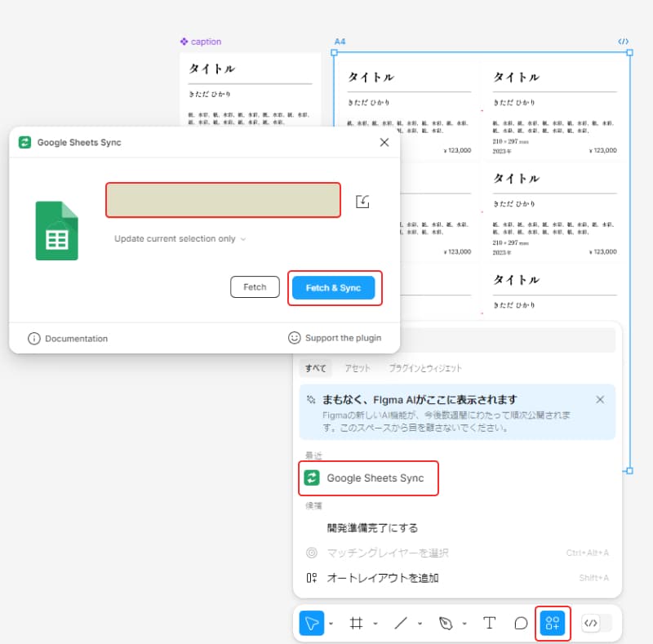
Task: Toggle Dev Mode switch in the toolbar
Action: pos(597,623)
